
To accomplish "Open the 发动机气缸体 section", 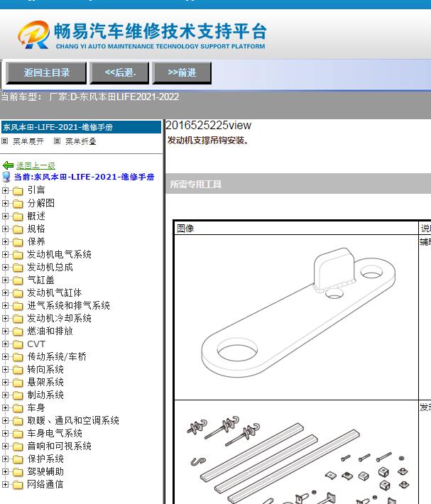I will pos(55,293).
